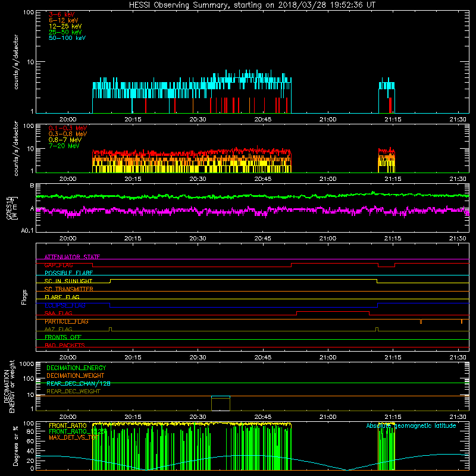
Task: Click the 20:45 tick under the GOES15 plot
Action: [x=262, y=239]
